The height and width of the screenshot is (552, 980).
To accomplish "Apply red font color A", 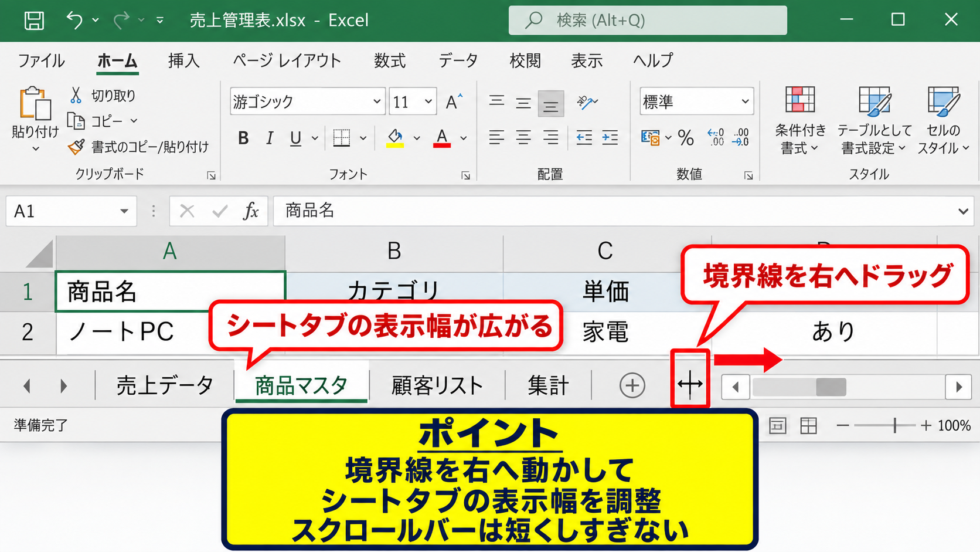I will tap(442, 138).
